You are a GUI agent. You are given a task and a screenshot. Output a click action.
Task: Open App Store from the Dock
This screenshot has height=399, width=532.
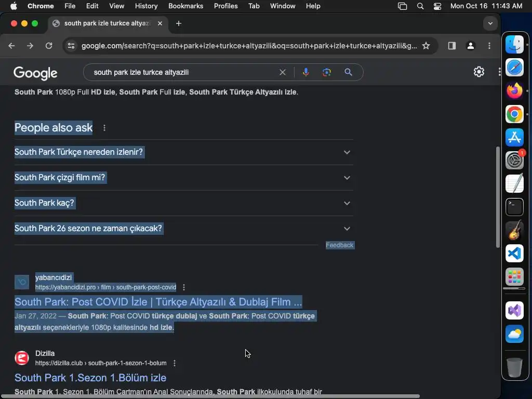(x=514, y=137)
